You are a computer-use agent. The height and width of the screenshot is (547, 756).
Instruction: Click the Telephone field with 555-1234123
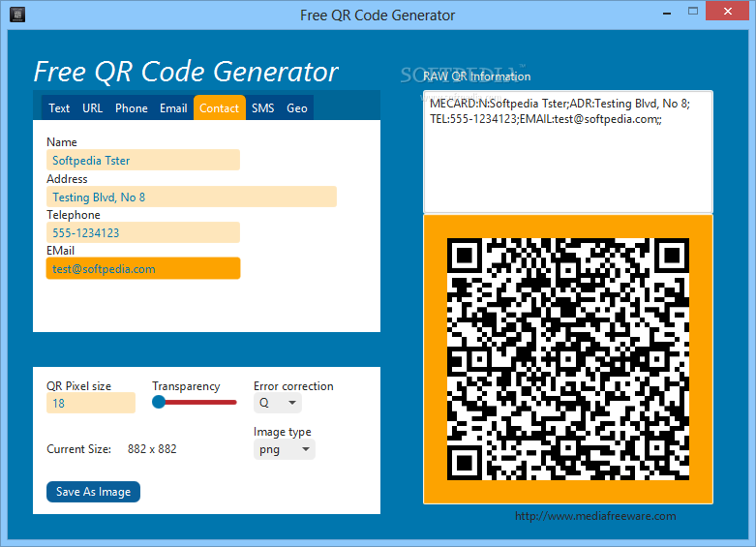pyautogui.click(x=143, y=232)
